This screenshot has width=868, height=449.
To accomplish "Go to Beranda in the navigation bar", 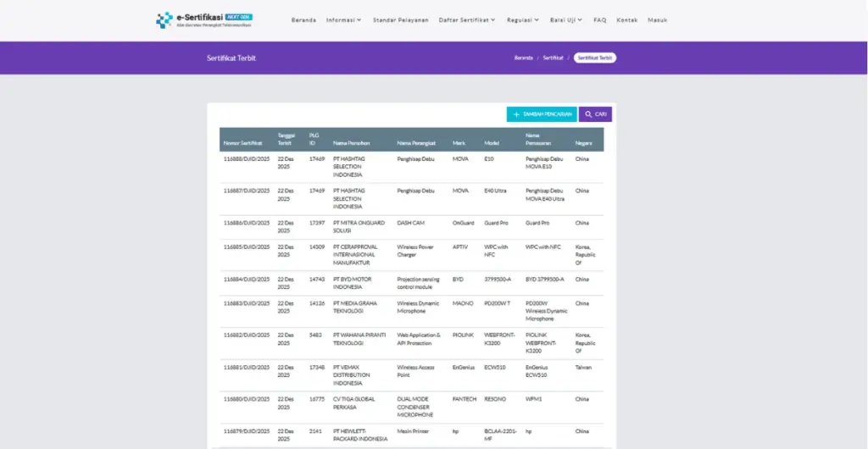I will point(303,19).
